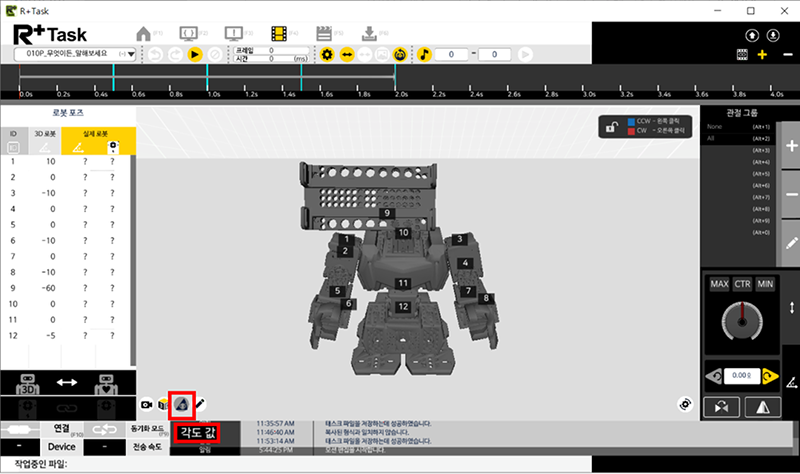This screenshot has width=800, height=474.
Task: Click the angle value icon highlighted in red
Action: pos(181,404)
